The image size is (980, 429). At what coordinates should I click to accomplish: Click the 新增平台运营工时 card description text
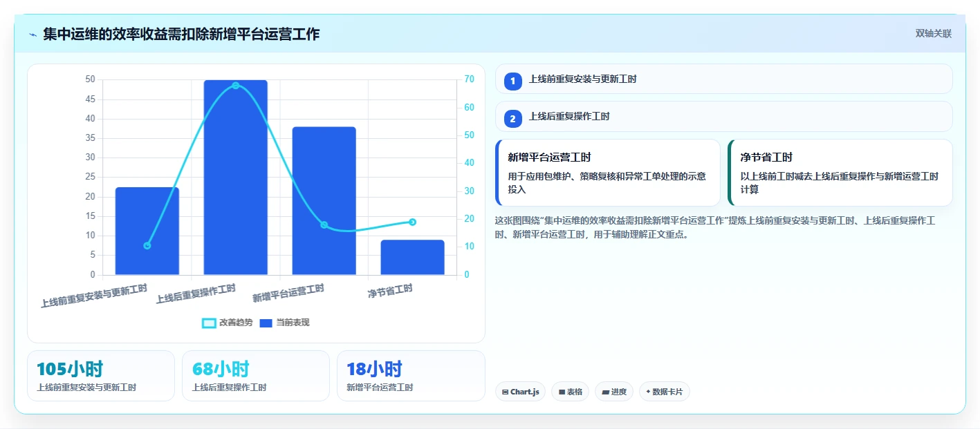[x=607, y=182]
